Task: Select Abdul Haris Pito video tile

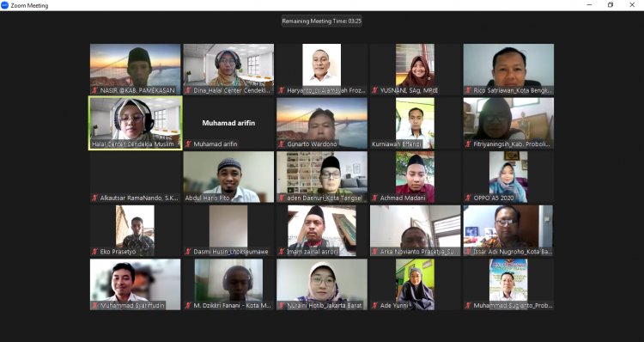Action: pos(228,177)
